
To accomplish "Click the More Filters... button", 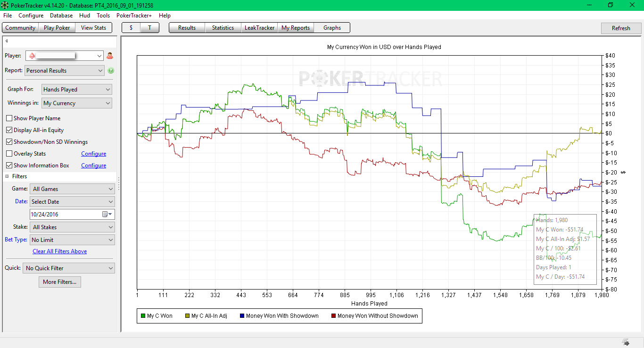I will coord(59,282).
